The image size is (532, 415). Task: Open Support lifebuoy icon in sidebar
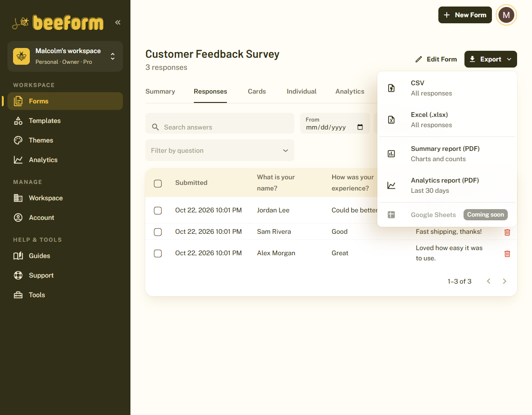coord(18,275)
